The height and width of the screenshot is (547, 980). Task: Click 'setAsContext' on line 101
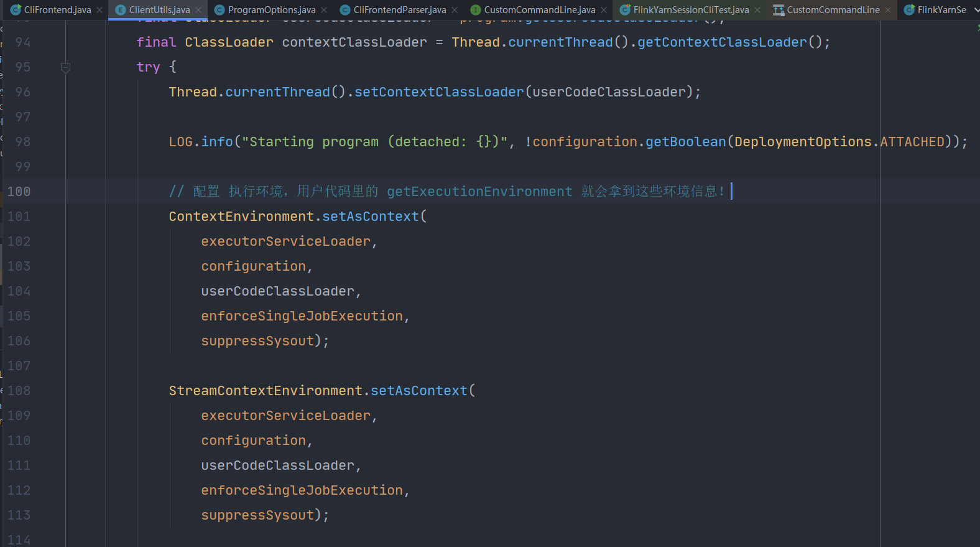click(371, 217)
